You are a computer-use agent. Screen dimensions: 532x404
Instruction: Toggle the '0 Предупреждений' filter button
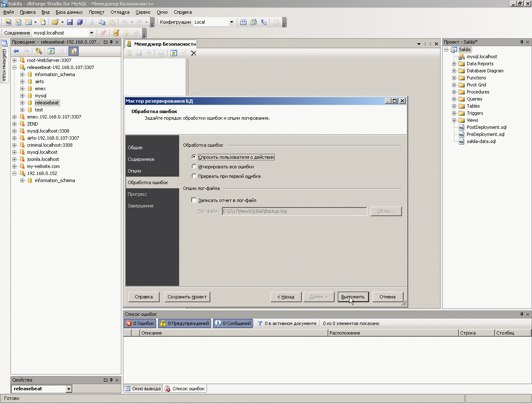click(x=185, y=323)
